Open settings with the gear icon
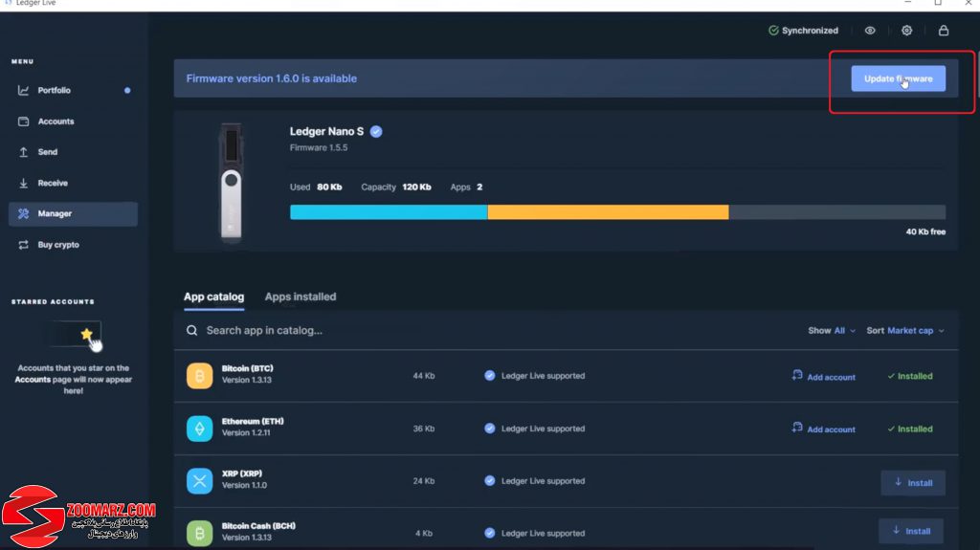Image resolution: width=980 pixels, height=550 pixels. [x=907, y=30]
